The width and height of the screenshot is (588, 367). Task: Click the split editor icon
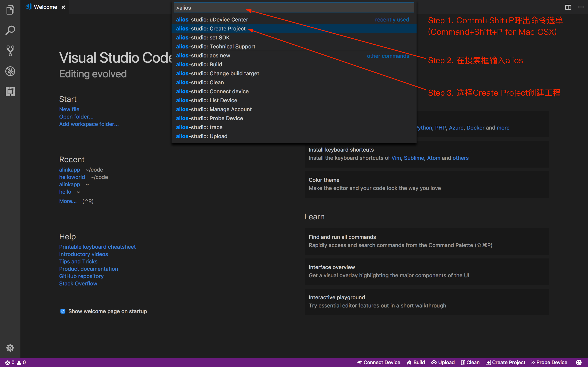568,7
